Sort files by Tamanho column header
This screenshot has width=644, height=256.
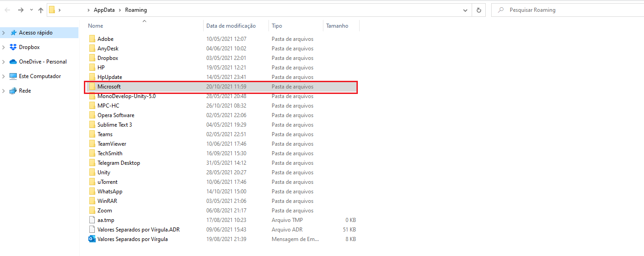click(x=337, y=26)
